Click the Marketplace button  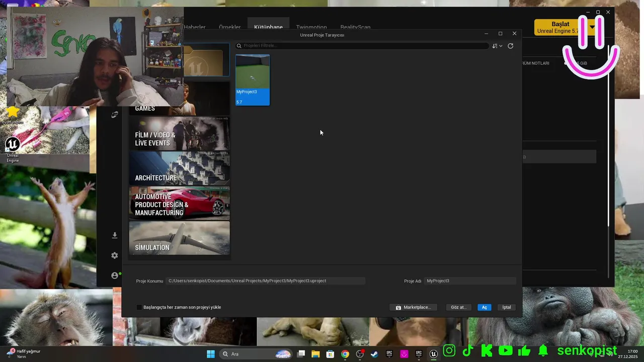(413, 307)
